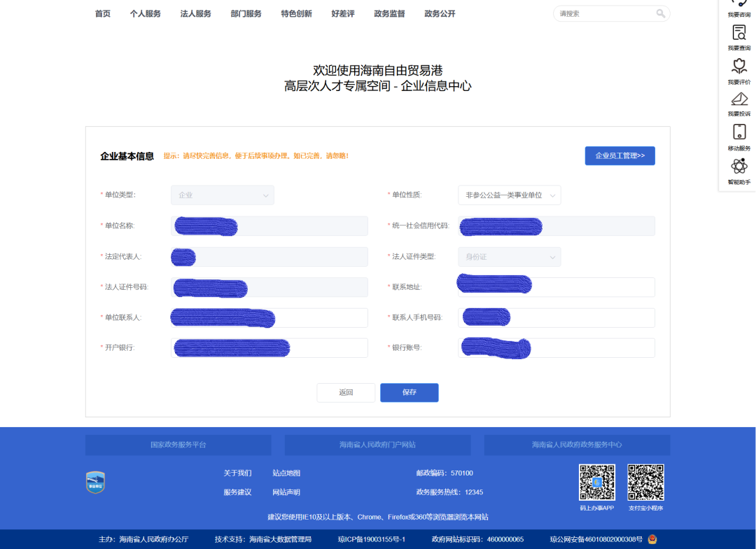Click the 事业单位 shield badge in footer
This screenshot has height=549, width=756.
click(95, 482)
